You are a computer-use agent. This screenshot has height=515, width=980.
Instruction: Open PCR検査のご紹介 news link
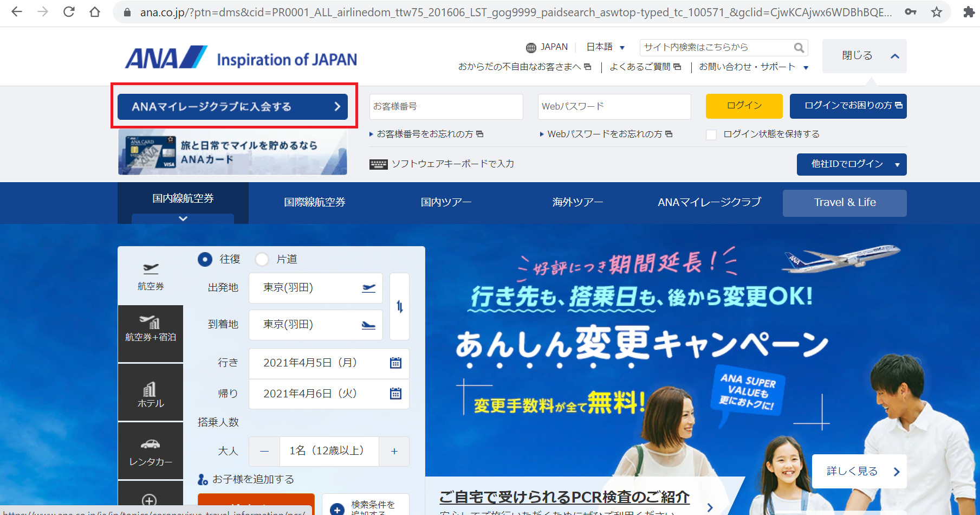pyautogui.click(x=564, y=497)
